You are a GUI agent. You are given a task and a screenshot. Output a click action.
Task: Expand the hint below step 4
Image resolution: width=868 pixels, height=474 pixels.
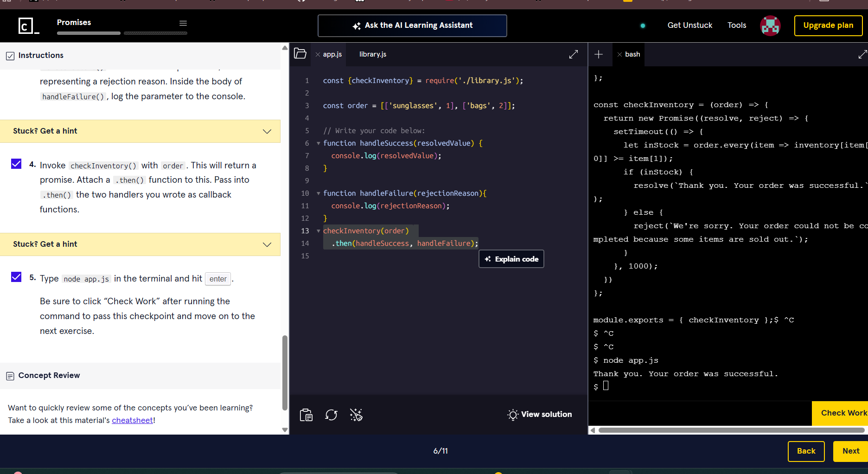pyautogui.click(x=140, y=244)
